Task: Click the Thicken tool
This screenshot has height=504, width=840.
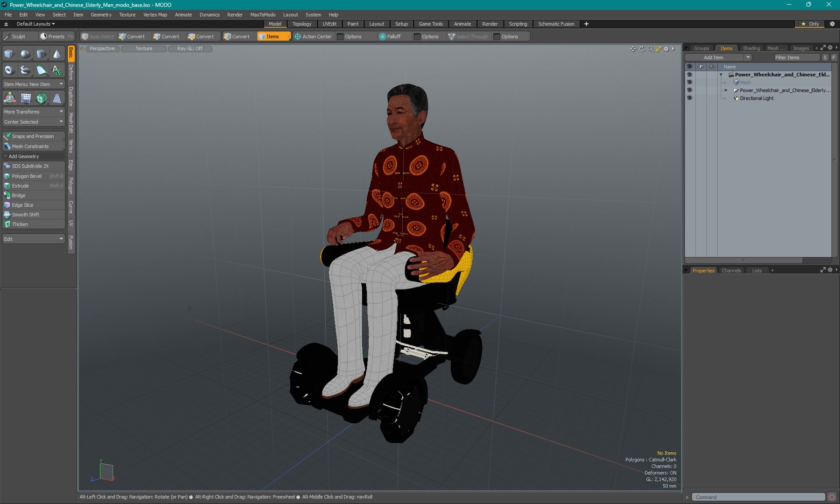Action: (x=33, y=224)
